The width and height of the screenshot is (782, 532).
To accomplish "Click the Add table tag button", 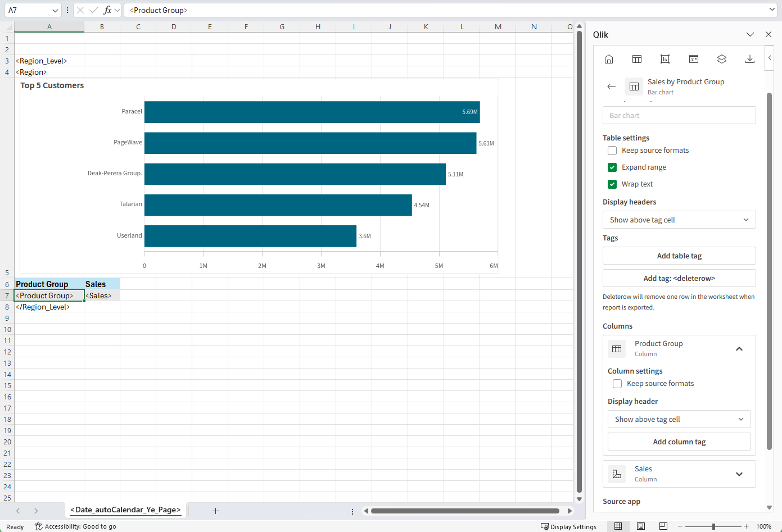I will pos(679,256).
